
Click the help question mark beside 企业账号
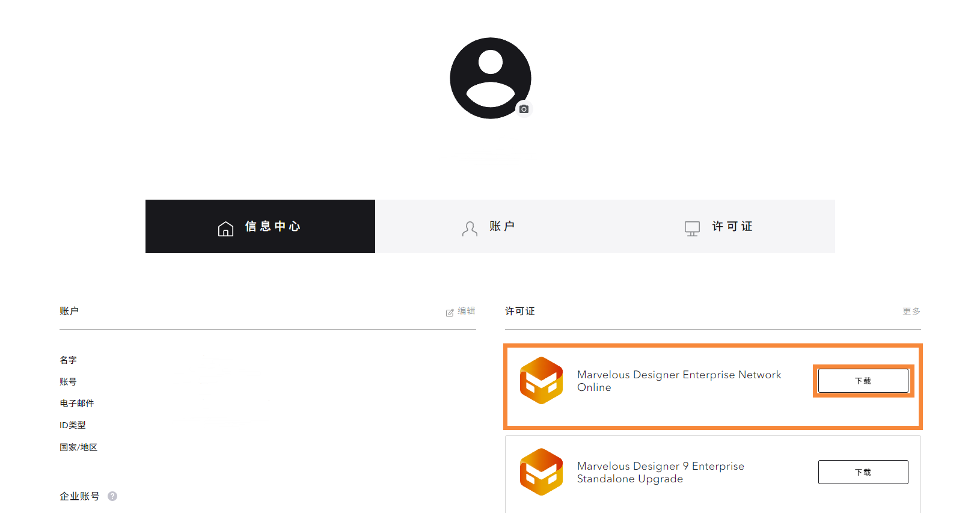(x=112, y=496)
